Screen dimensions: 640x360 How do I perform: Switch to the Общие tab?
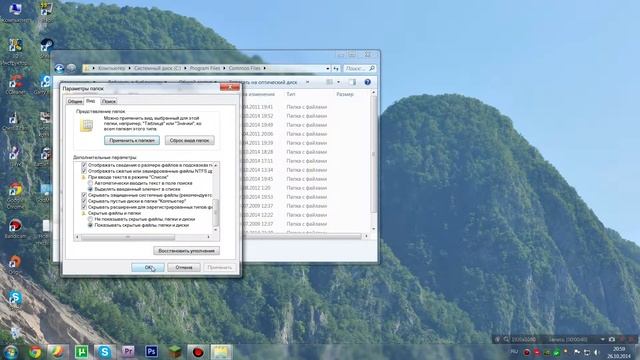click(75, 101)
